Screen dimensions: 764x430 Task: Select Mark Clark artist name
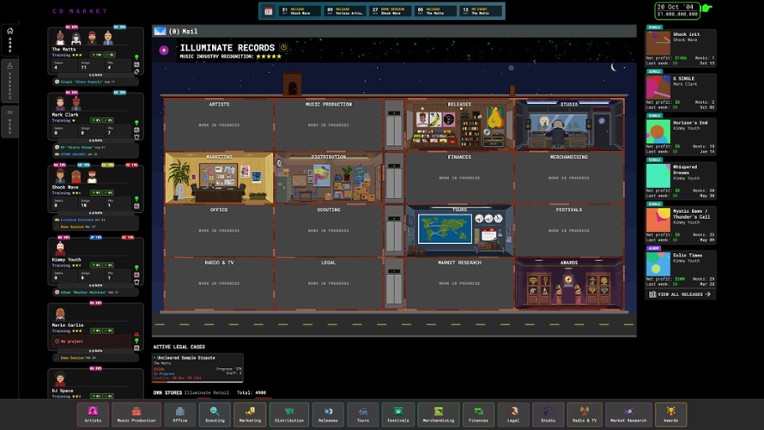(x=65, y=115)
